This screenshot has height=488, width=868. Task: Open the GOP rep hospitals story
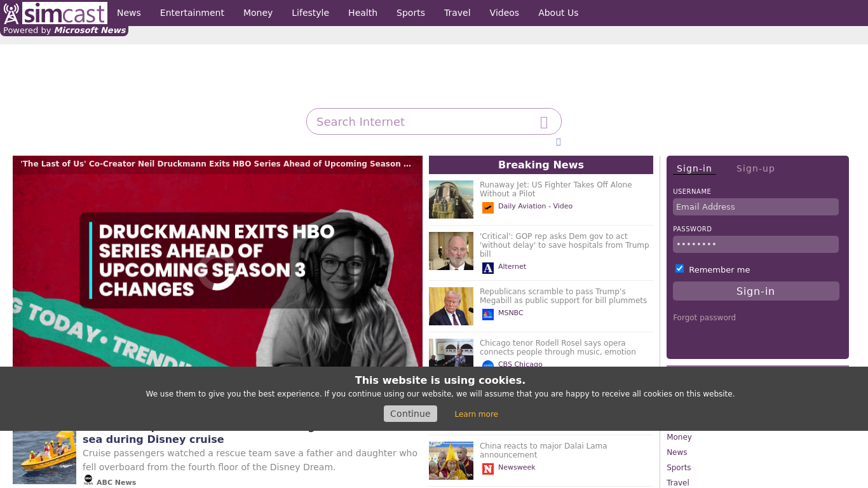(564, 245)
